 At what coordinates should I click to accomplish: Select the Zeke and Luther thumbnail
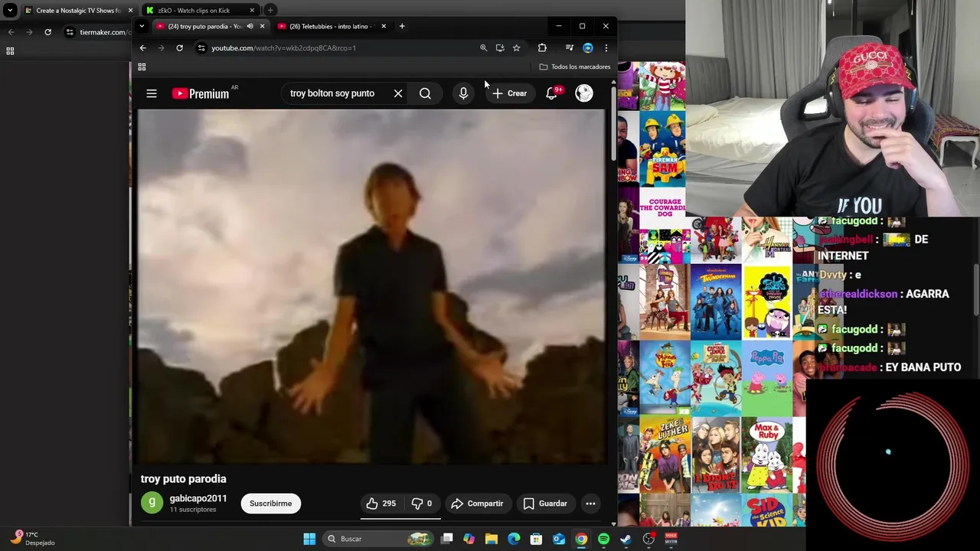click(x=665, y=455)
